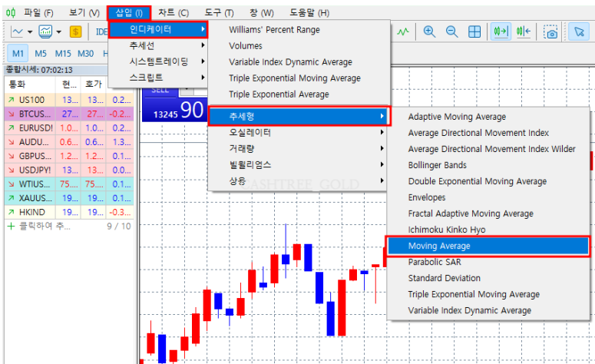This screenshot has height=364, width=595.
Task: Select Bollinger Bands
Action: (x=437, y=165)
